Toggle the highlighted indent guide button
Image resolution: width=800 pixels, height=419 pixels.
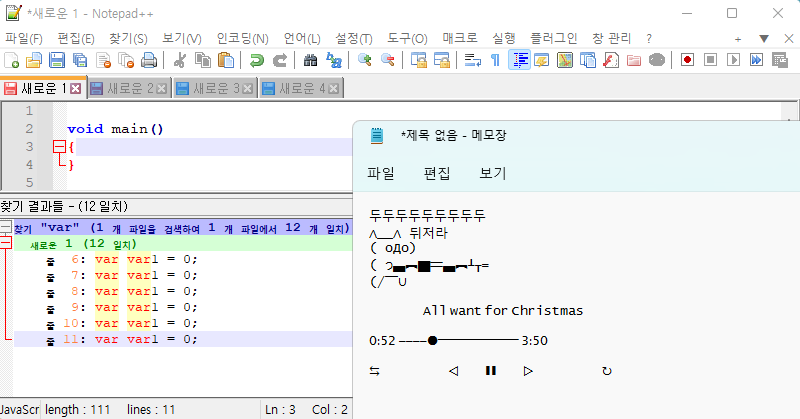[519, 60]
